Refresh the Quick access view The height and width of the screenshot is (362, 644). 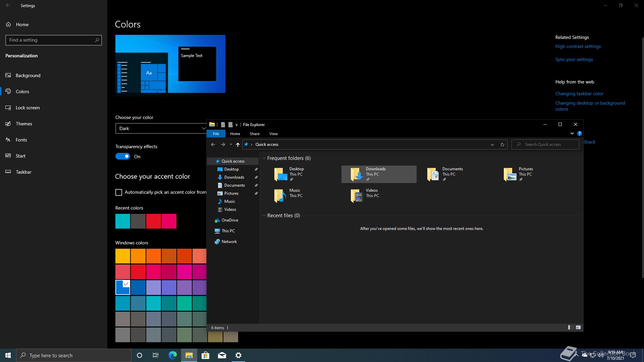[502, 144]
